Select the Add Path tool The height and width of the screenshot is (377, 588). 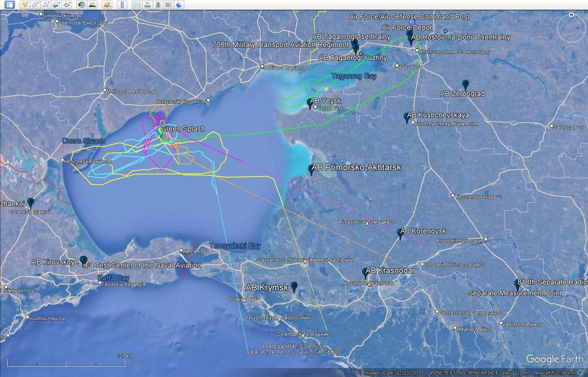(46, 5)
